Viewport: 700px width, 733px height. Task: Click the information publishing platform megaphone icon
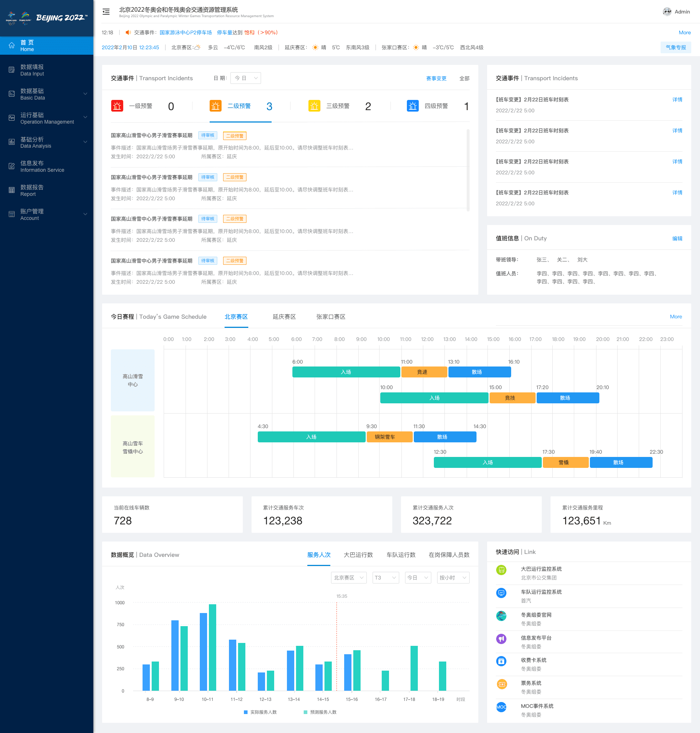click(x=501, y=639)
